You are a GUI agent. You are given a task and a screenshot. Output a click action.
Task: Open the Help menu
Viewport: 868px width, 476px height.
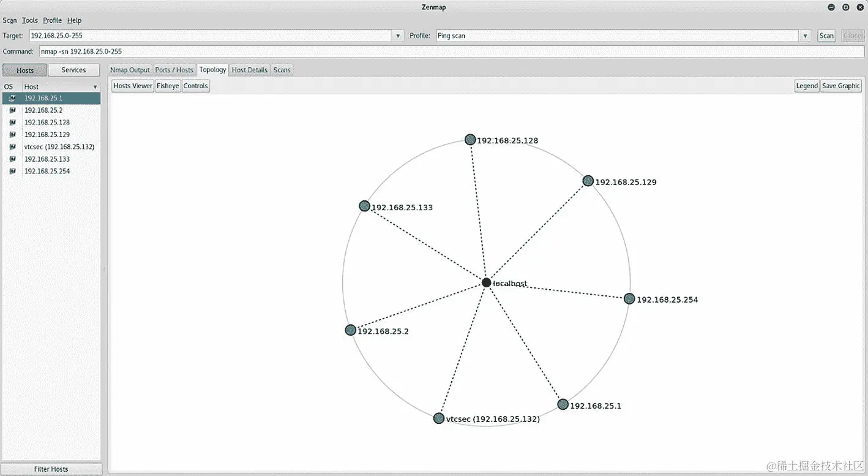[x=74, y=20]
